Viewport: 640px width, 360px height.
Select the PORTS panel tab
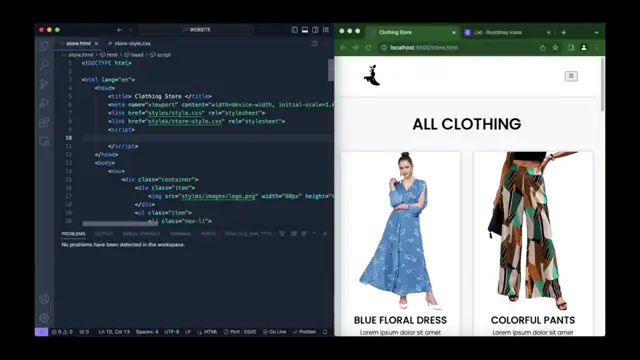pos(208,234)
